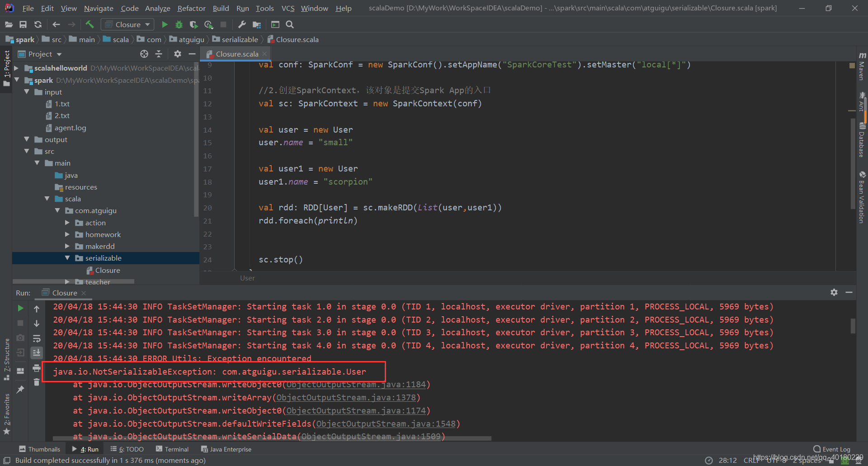The width and height of the screenshot is (868, 466).
Task: Open the Refactor menu
Action: click(191, 8)
